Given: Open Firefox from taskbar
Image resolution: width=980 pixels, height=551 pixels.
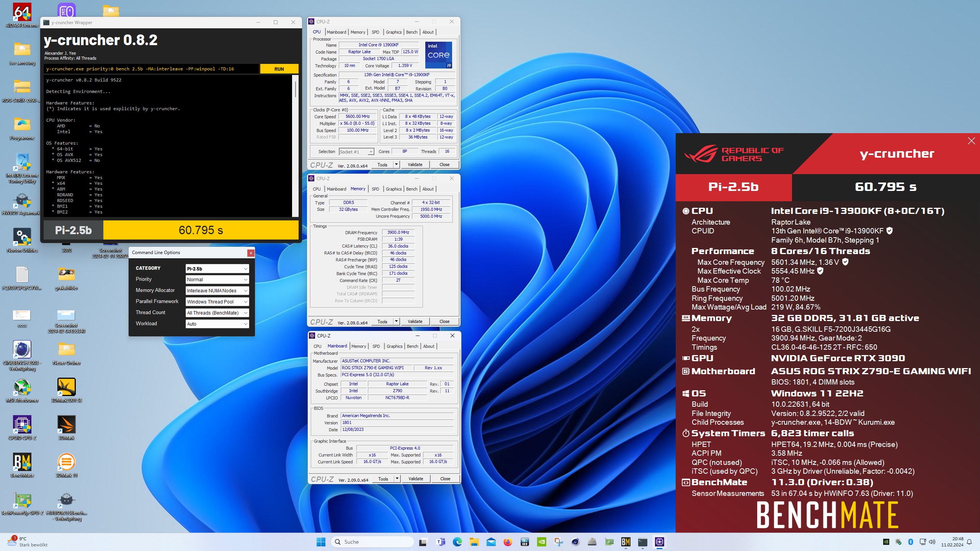Looking at the screenshot, I should point(508,542).
